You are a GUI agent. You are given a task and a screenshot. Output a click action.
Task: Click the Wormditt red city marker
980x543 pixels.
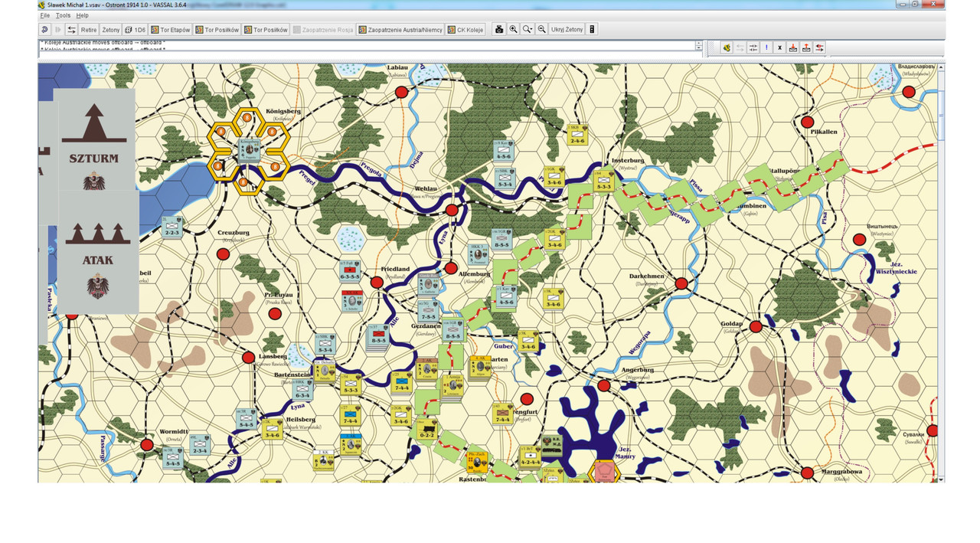point(147,444)
